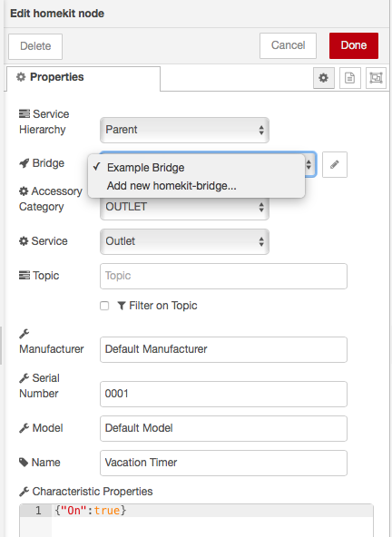
Task: Open Service dropdown showing Outlet
Action: click(x=184, y=241)
